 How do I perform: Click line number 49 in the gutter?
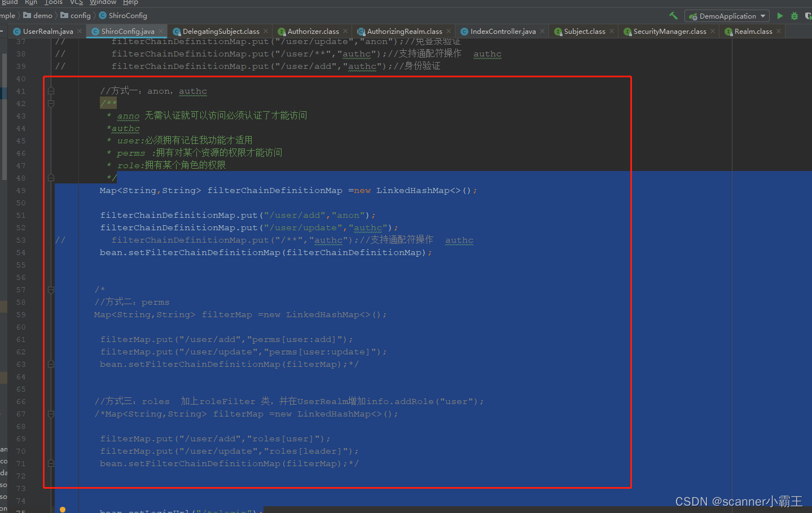pyautogui.click(x=21, y=190)
